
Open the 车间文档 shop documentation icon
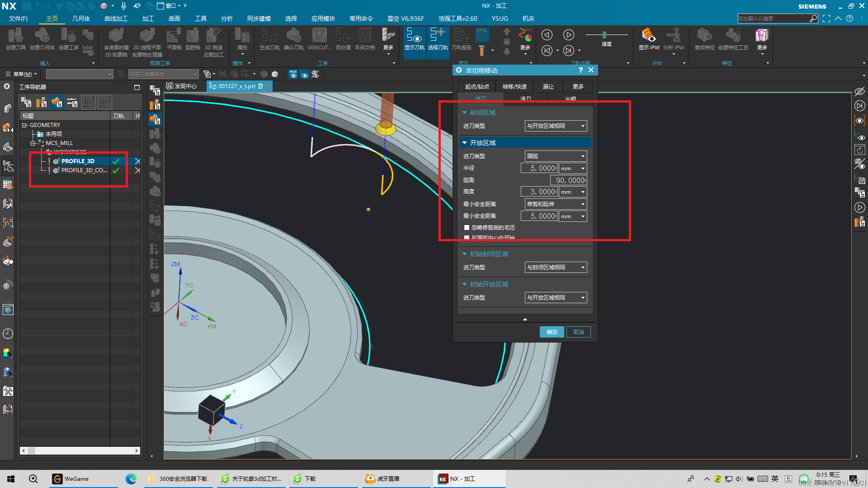[364, 39]
